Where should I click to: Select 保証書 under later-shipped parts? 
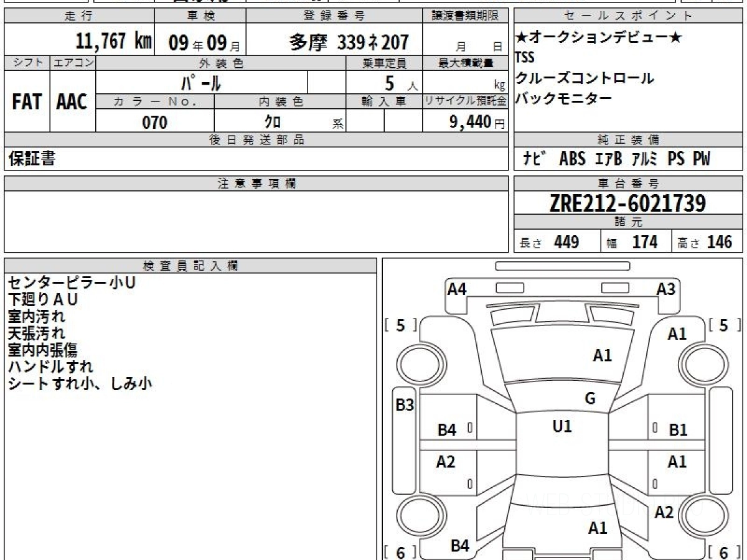(32, 159)
